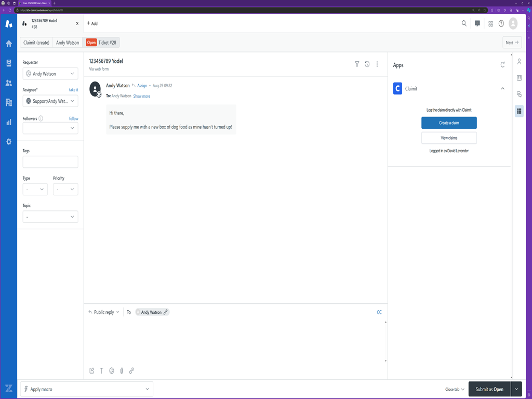Insert emoji in reply composer
Viewport: 532px width, 399px height.
112,371
